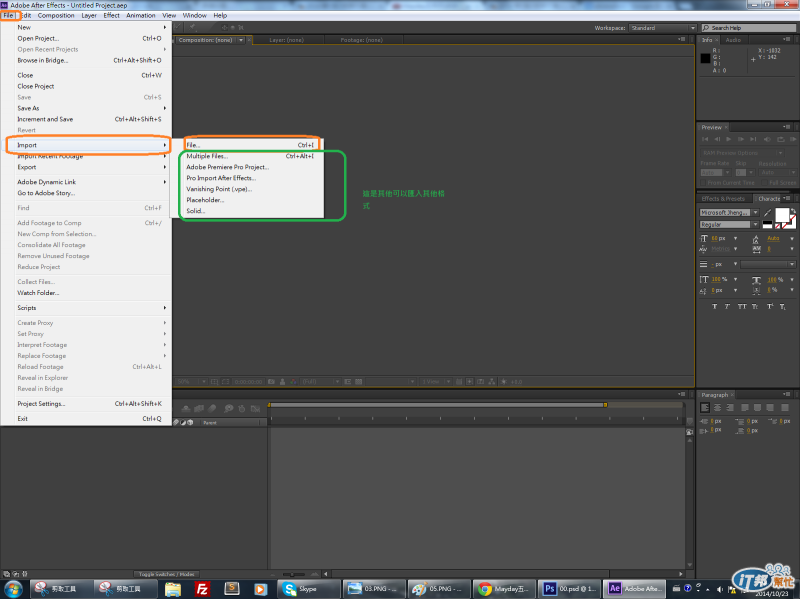Toggle All Caps text style
The width and height of the screenshot is (800, 599).
click(x=742, y=307)
